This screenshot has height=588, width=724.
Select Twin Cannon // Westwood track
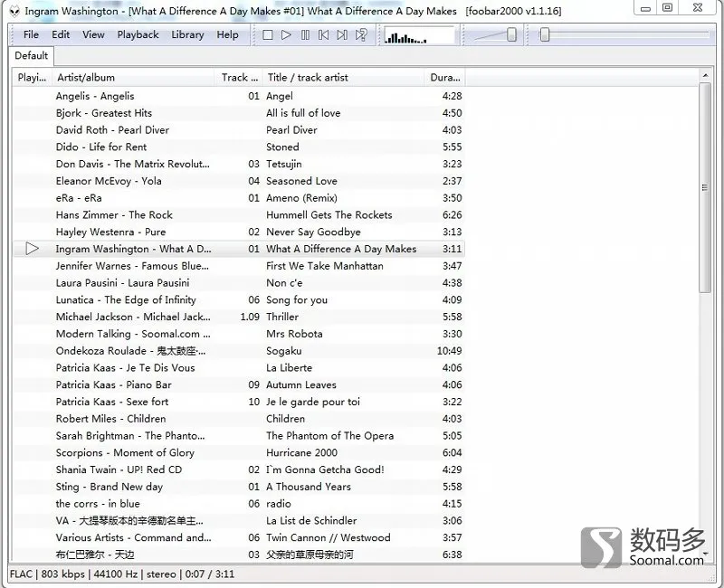point(239,537)
